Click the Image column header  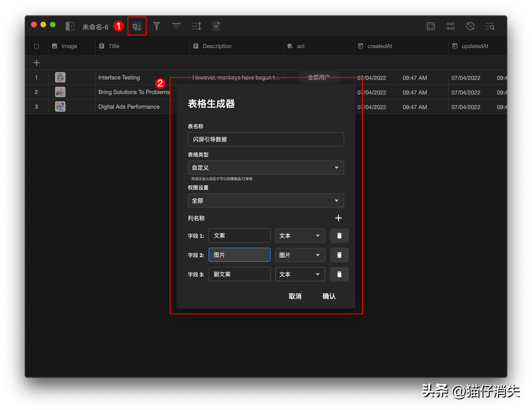point(71,46)
